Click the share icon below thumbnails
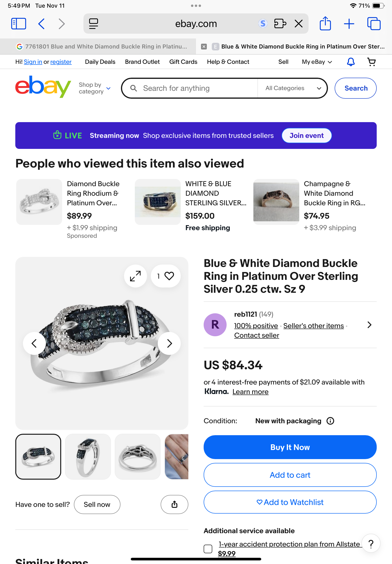392x564 pixels. [x=174, y=504]
